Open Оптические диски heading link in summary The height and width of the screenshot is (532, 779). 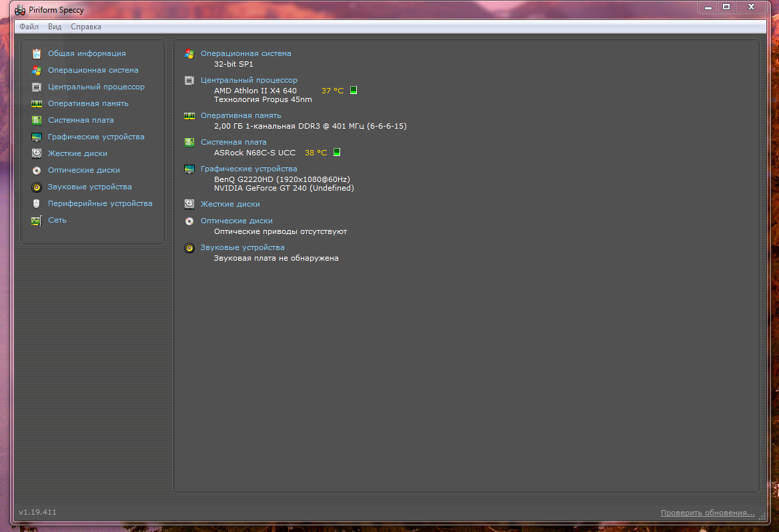point(237,221)
